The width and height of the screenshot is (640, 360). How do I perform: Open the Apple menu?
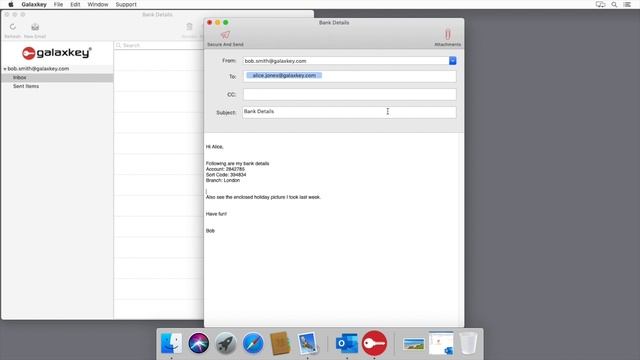pos(11,4)
